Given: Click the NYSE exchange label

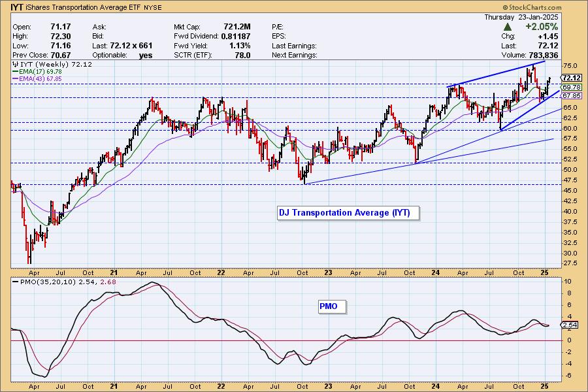Looking at the screenshot, I should (153, 7).
